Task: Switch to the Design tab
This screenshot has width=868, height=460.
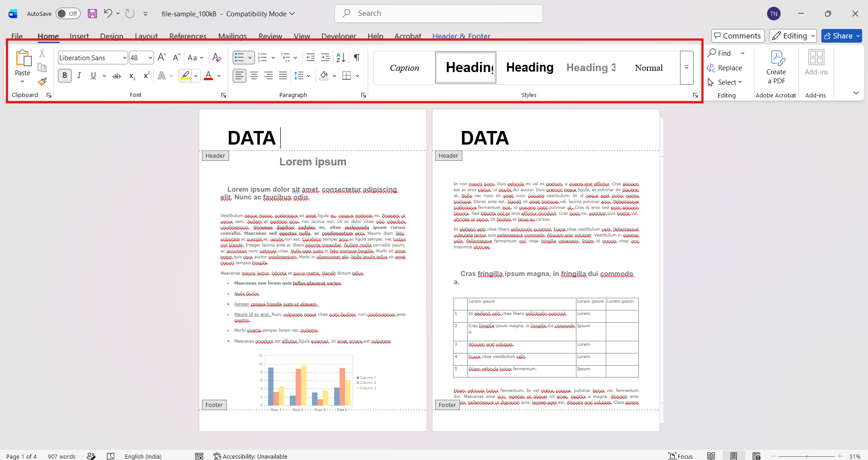Action: [x=112, y=36]
